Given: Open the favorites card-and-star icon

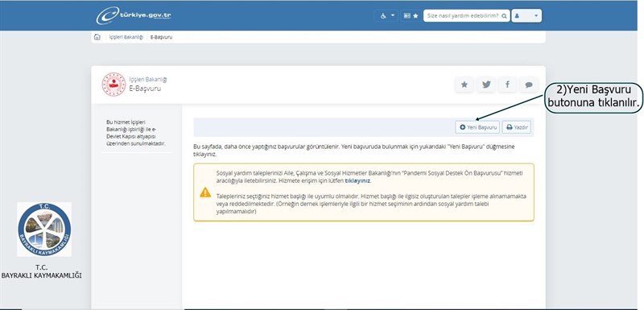Looking at the screenshot, I should click(x=411, y=15).
